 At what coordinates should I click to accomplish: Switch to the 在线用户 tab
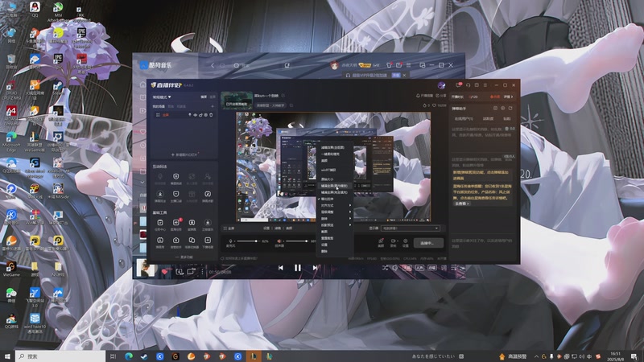tap(464, 118)
